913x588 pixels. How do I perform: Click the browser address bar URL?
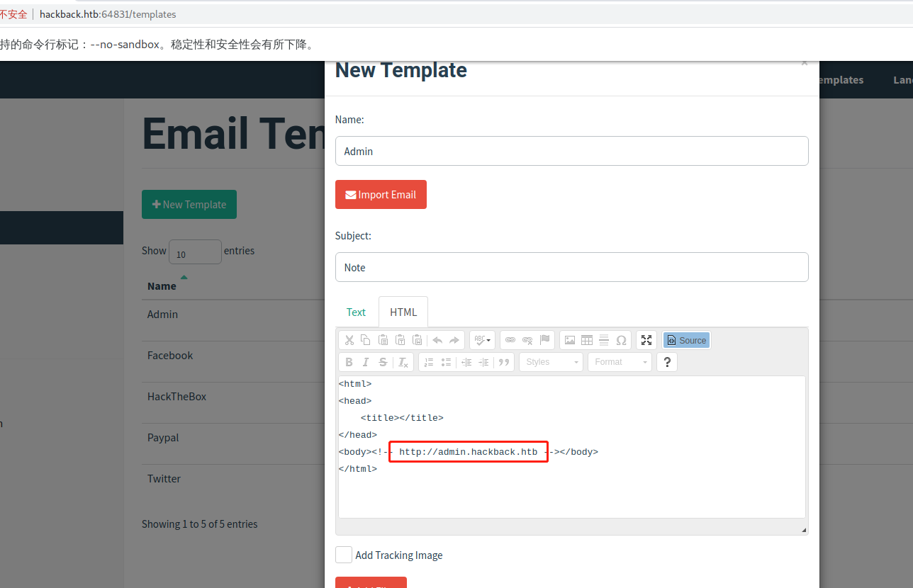tap(108, 14)
